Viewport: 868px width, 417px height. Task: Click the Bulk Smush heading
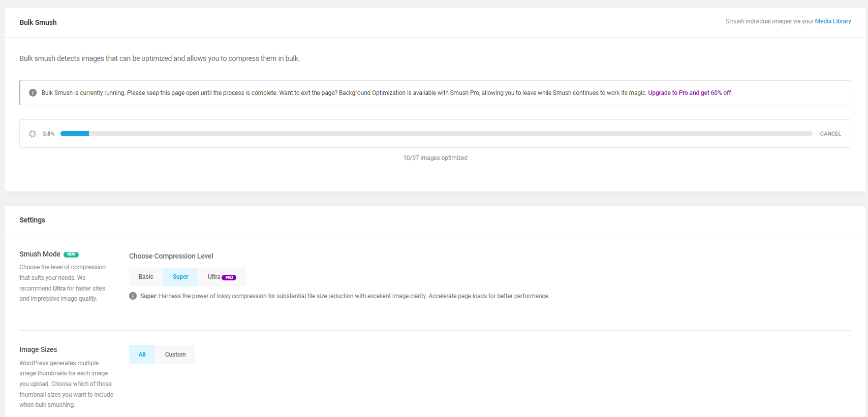38,22
